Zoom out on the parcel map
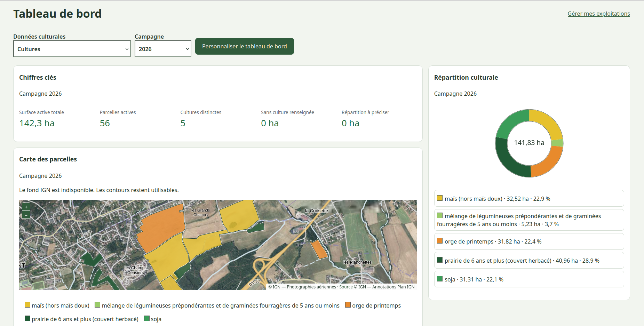644x326 pixels. tap(26, 215)
